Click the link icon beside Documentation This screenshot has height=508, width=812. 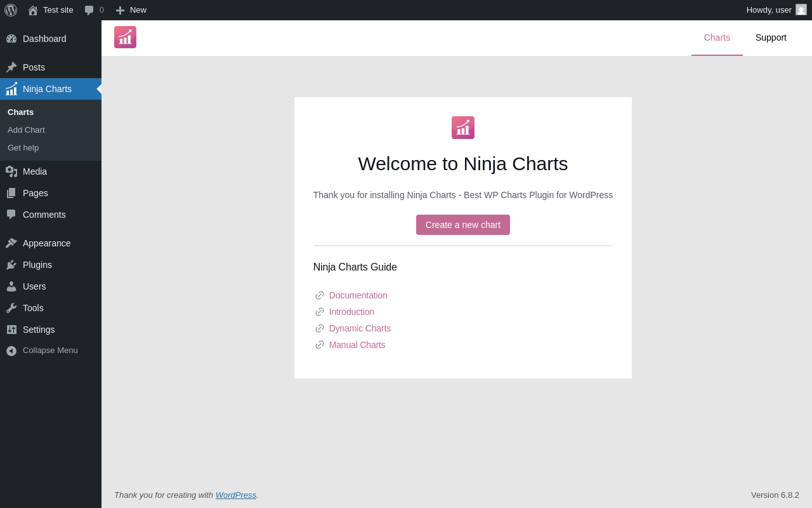tap(320, 295)
